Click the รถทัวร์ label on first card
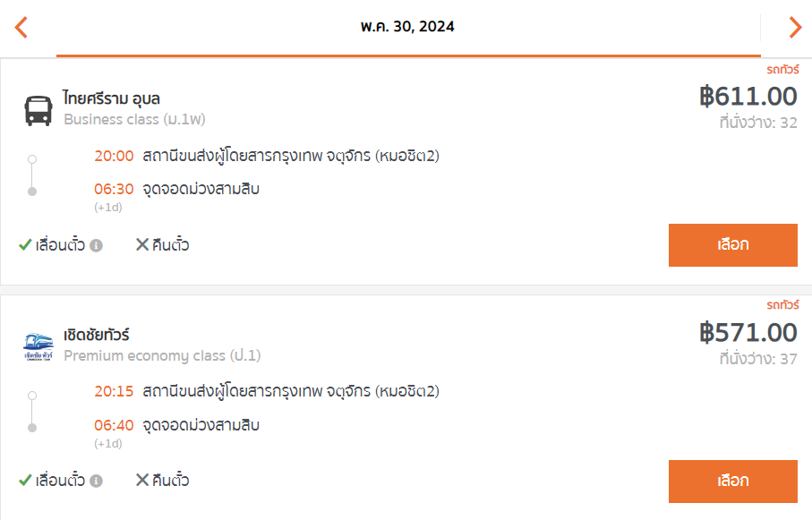 [x=782, y=70]
